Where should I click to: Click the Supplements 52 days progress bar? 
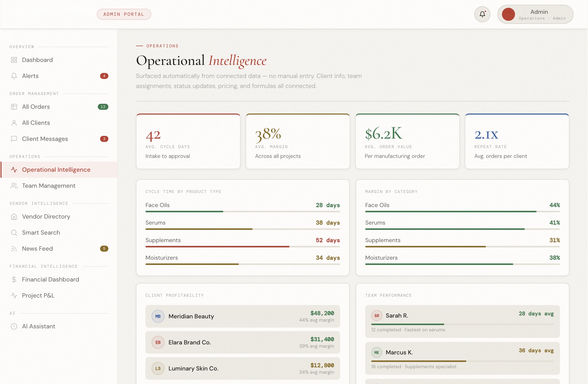point(243,247)
